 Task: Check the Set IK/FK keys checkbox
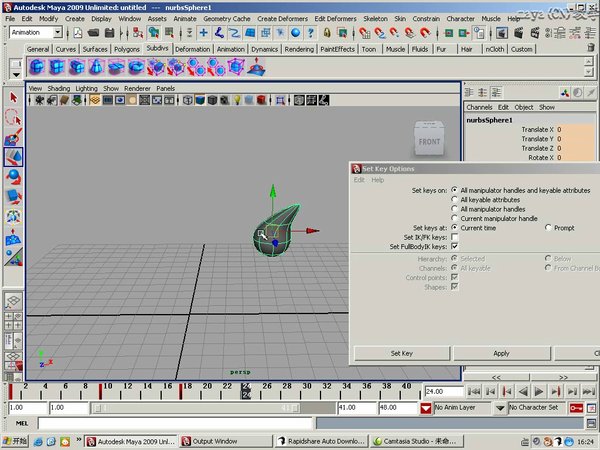tap(455, 237)
